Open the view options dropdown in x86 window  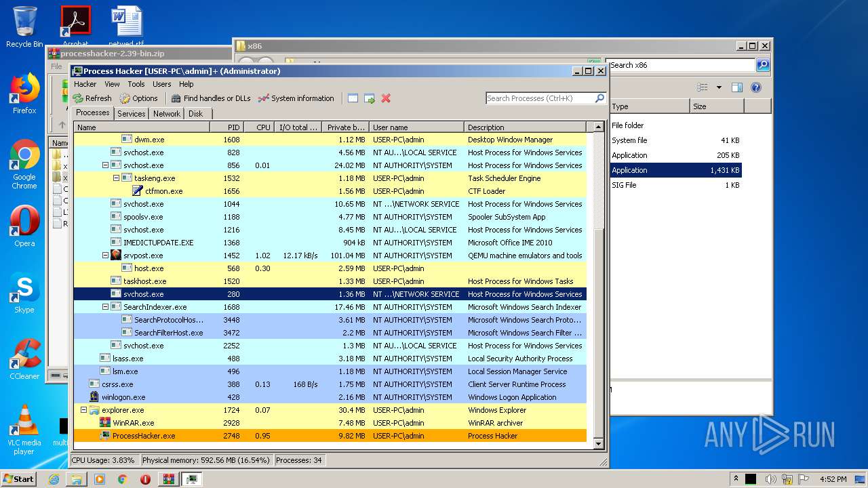pos(719,87)
